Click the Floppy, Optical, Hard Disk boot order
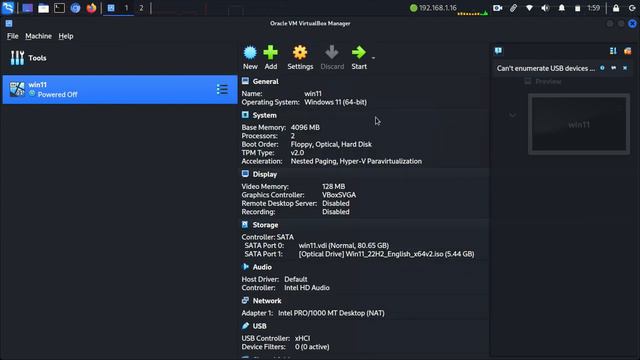 (x=331, y=144)
